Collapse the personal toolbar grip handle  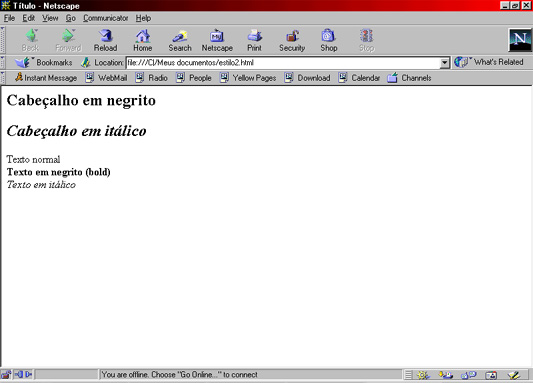point(3,78)
